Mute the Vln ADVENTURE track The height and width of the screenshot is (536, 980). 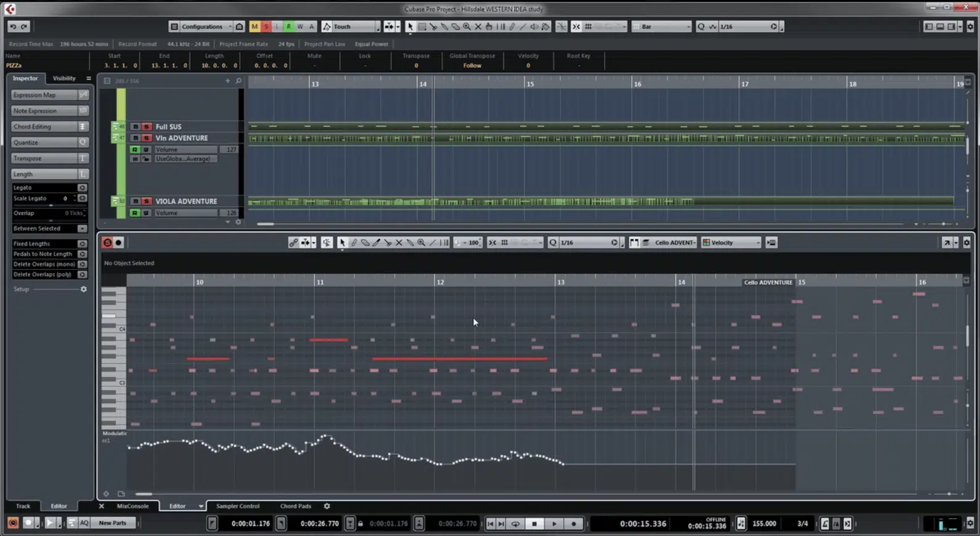pos(135,138)
